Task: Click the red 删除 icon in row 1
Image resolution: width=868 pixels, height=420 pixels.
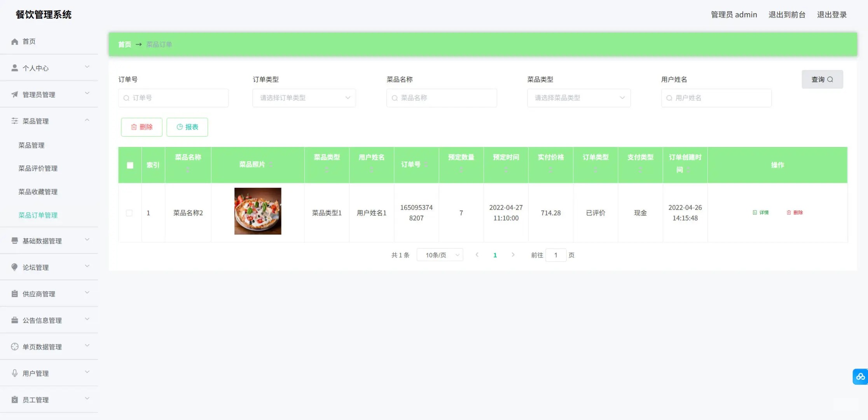Action: tap(789, 212)
